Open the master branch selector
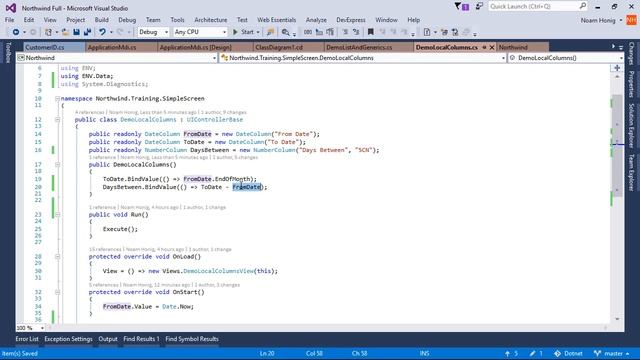 pos(611,353)
